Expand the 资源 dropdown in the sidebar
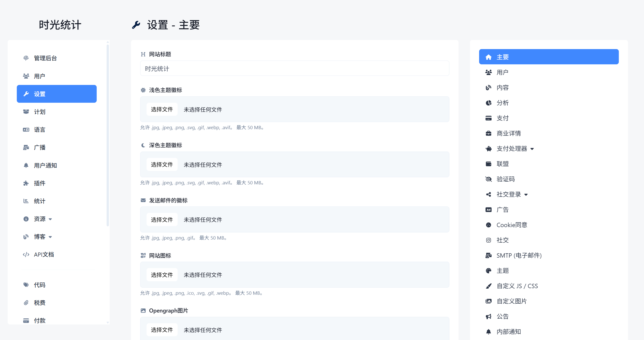 click(50, 219)
